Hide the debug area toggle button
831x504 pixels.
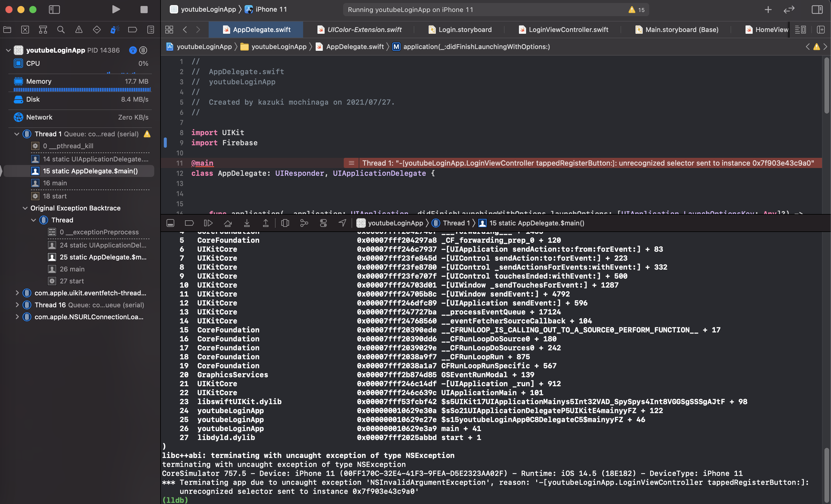170,223
